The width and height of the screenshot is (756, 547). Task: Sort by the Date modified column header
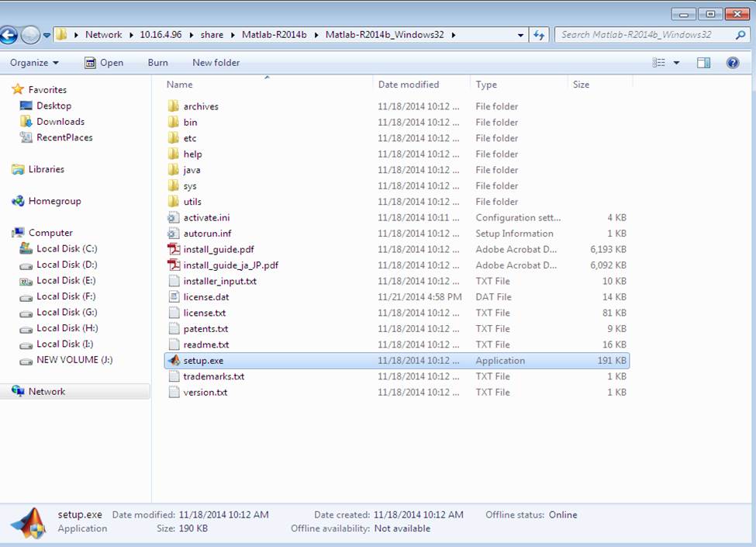409,85
